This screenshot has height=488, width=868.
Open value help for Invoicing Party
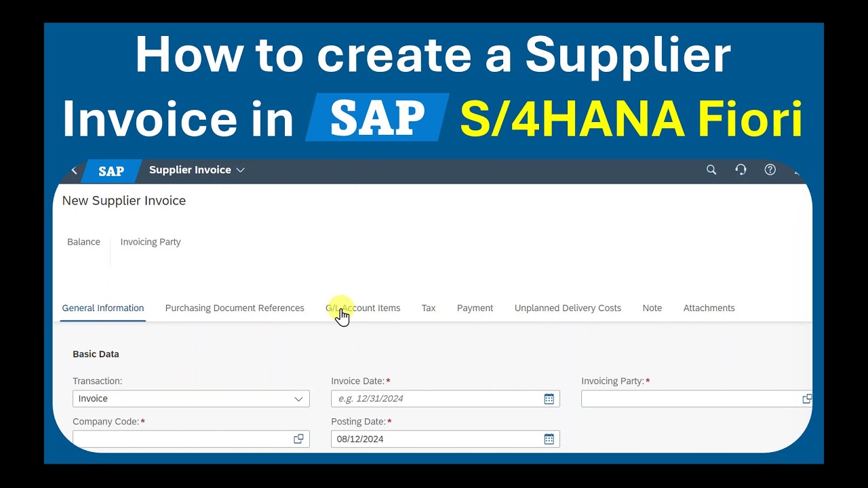(x=807, y=399)
